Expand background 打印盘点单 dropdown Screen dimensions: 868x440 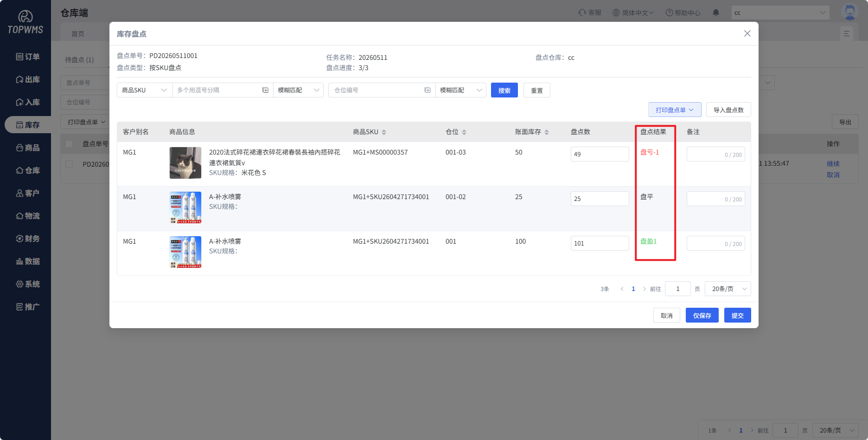click(x=87, y=122)
